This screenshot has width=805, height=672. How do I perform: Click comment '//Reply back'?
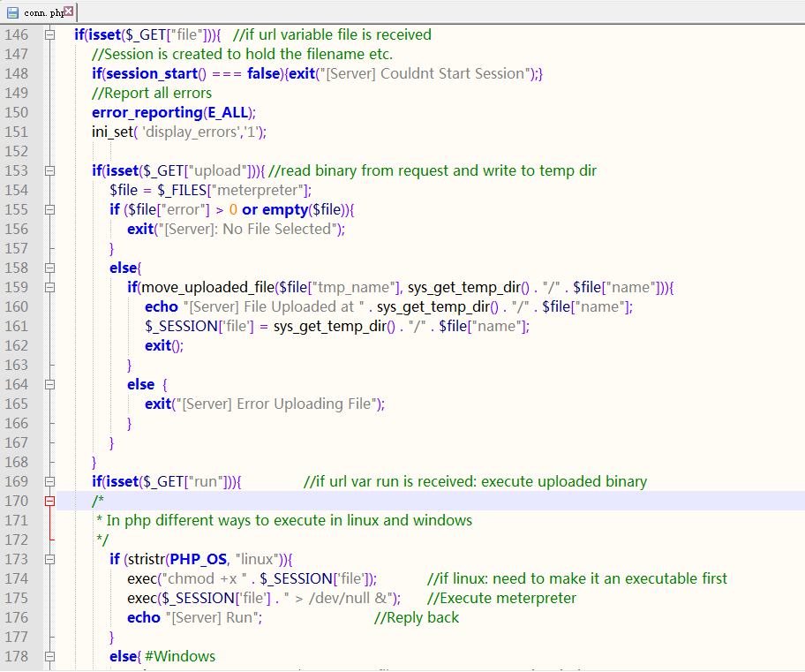417,617
